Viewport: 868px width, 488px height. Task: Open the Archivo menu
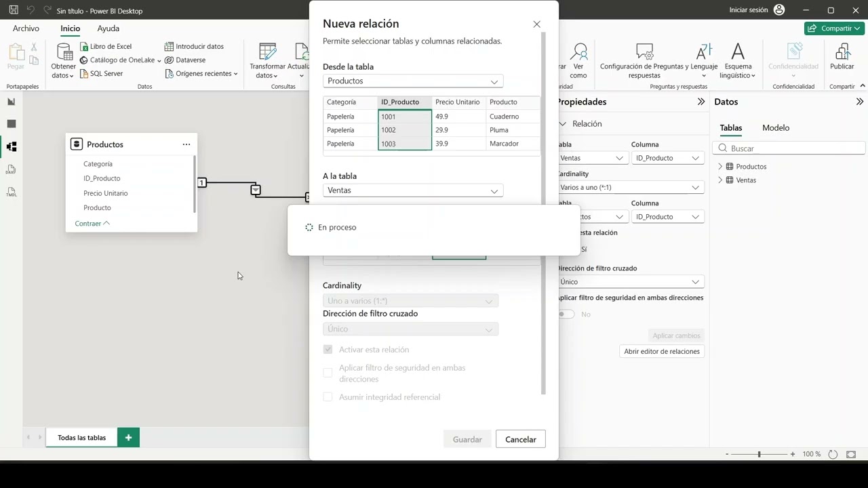pos(26,28)
